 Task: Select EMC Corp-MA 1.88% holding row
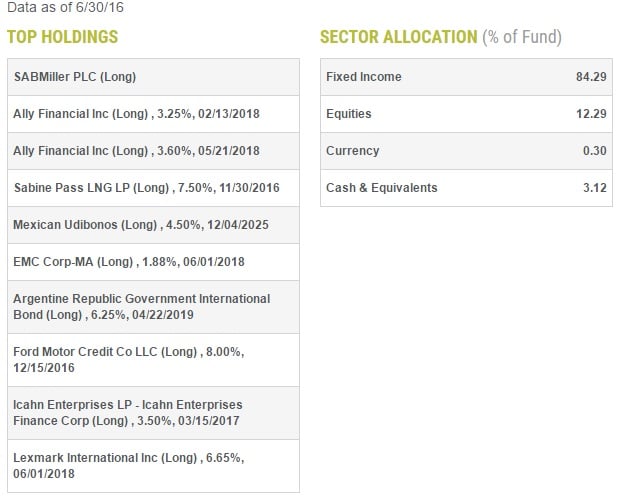pyautogui.click(x=129, y=262)
